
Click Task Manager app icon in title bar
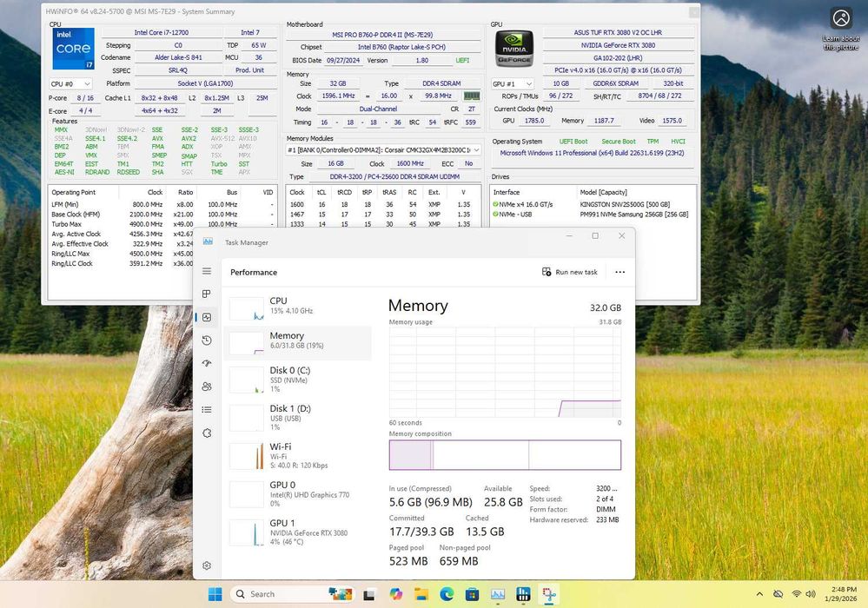[209, 241]
